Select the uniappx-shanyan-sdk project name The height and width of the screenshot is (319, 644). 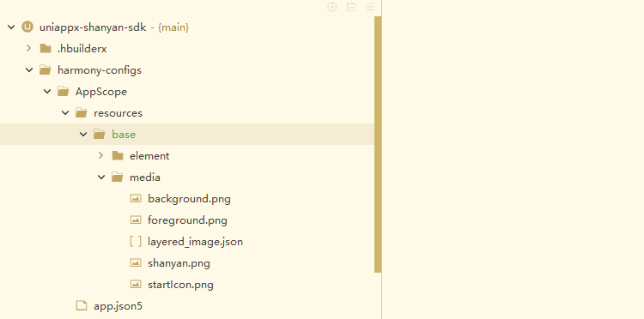pos(93,27)
